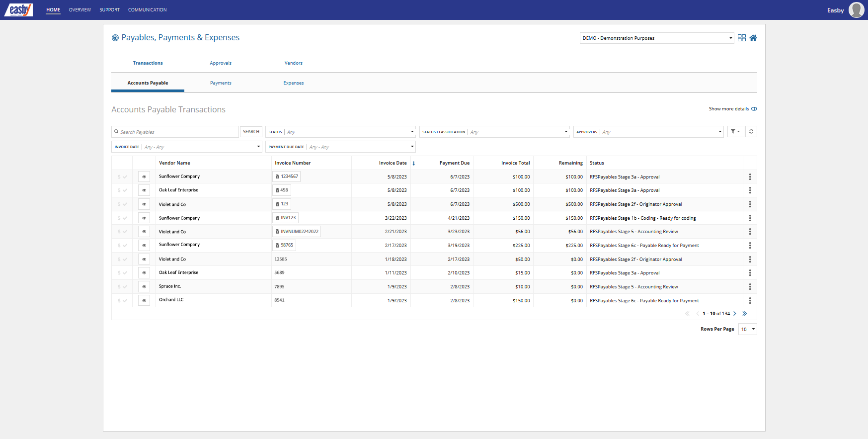The width and height of the screenshot is (868, 439).
Task: Go to the last page of results
Action: 744,314
